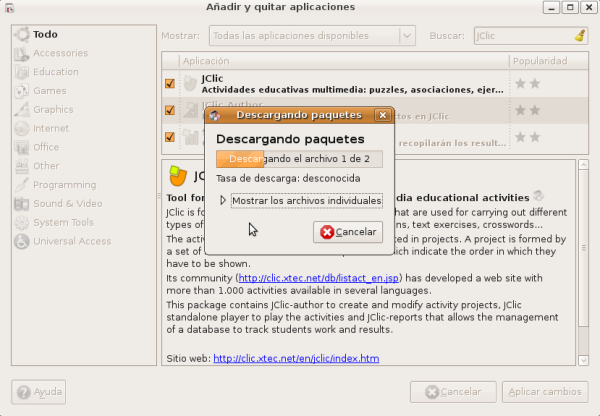Click the Accessories category icon
The height and width of the screenshot is (416, 600).
21,53
